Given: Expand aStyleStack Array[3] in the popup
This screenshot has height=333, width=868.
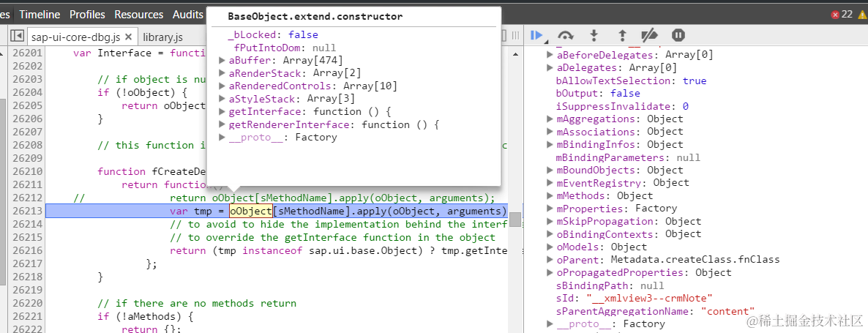Looking at the screenshot, I should click(222, 99).
